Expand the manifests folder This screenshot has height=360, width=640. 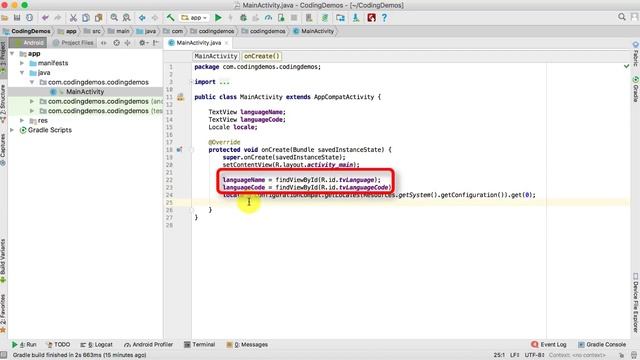pyautogui.click(x=22, y=63)
